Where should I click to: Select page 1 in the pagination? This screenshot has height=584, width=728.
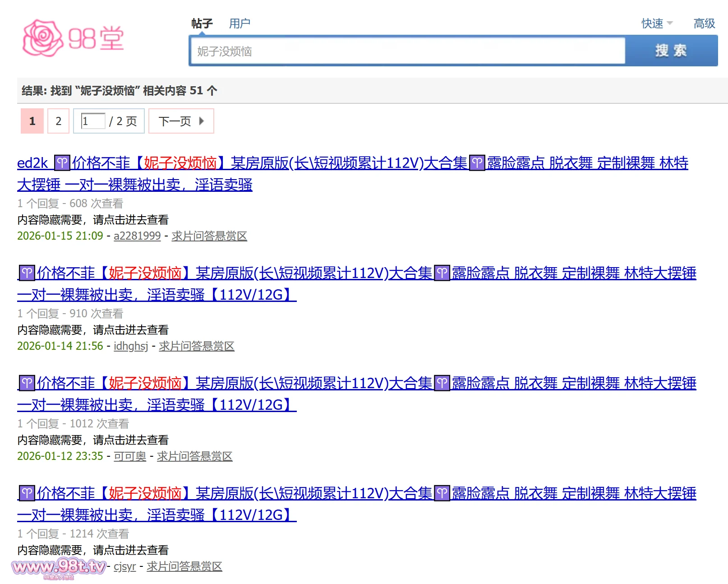pyautogui.click(x=32, y=121)
